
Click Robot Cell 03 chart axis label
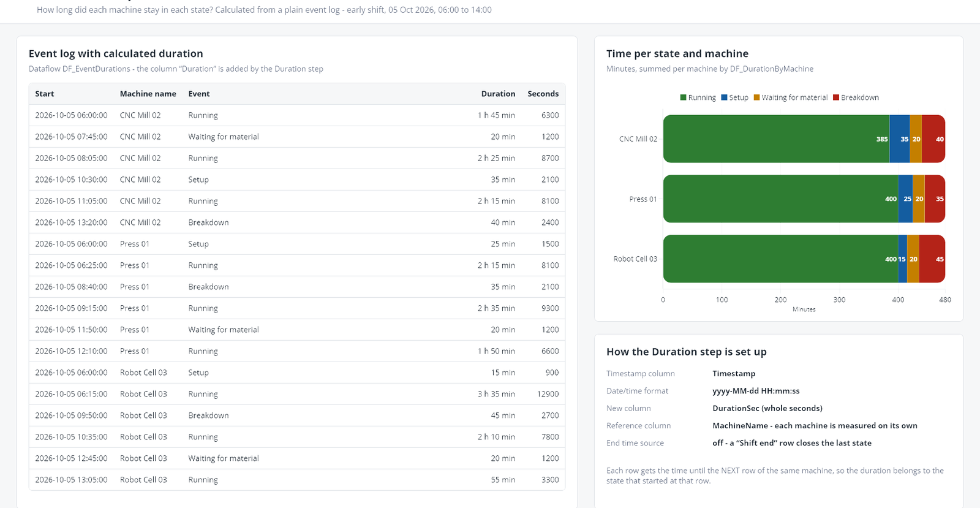(635, 259)
